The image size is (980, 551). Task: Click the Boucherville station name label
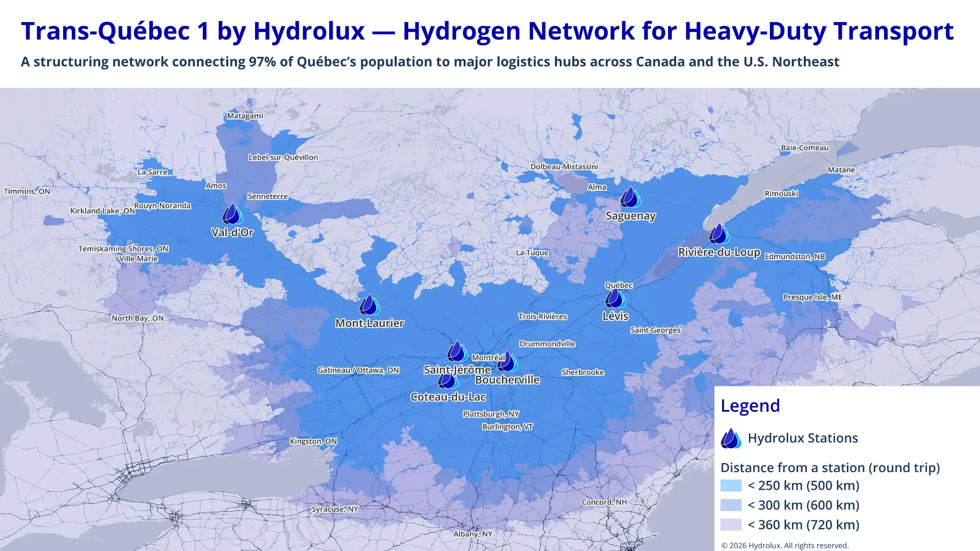coord(508,380)
